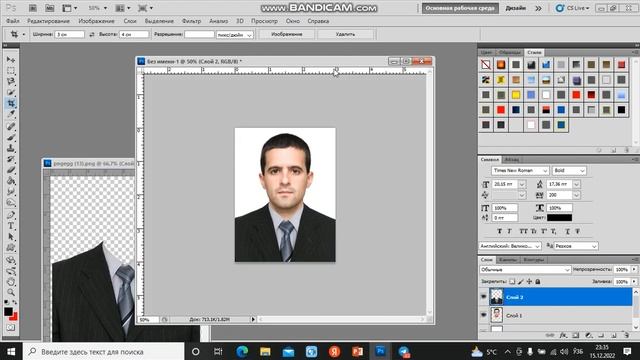640x360 pixels.
Task: Open the Фильтр menu
Action: [x=191, y=21]
